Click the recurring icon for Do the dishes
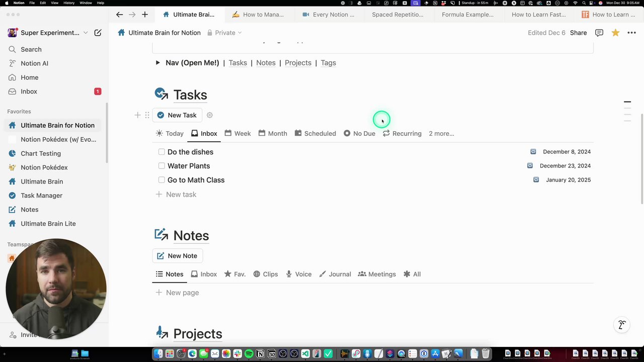 (x=533, y=151)
